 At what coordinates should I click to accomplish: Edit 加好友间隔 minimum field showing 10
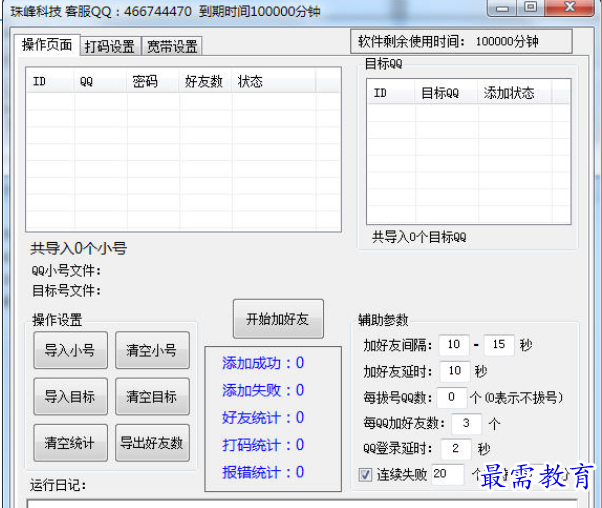[x=454, y=344]
